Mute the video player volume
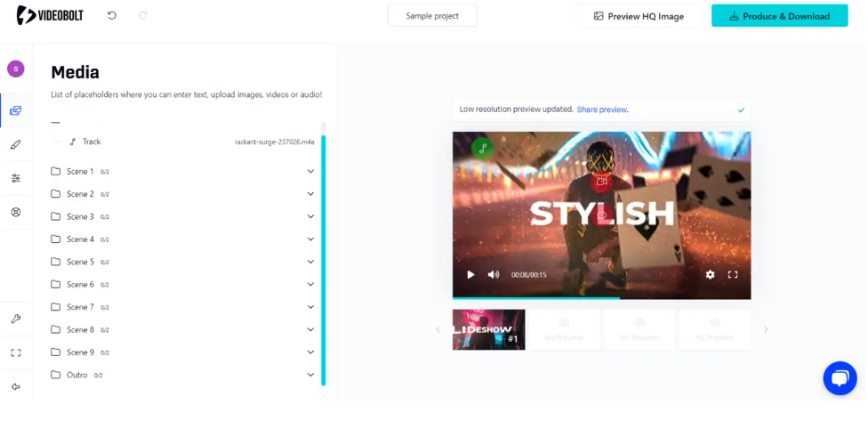 click(494, 274)
